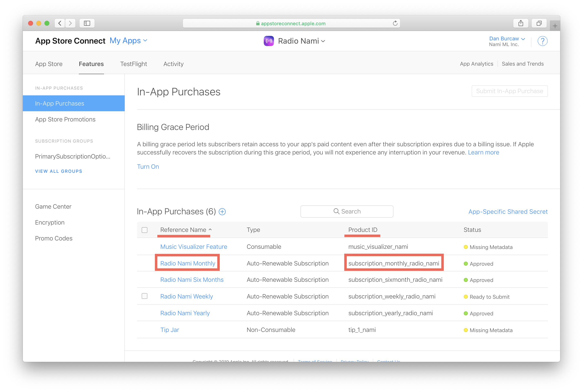Expand the Dan Burcaw account menu

507,39
